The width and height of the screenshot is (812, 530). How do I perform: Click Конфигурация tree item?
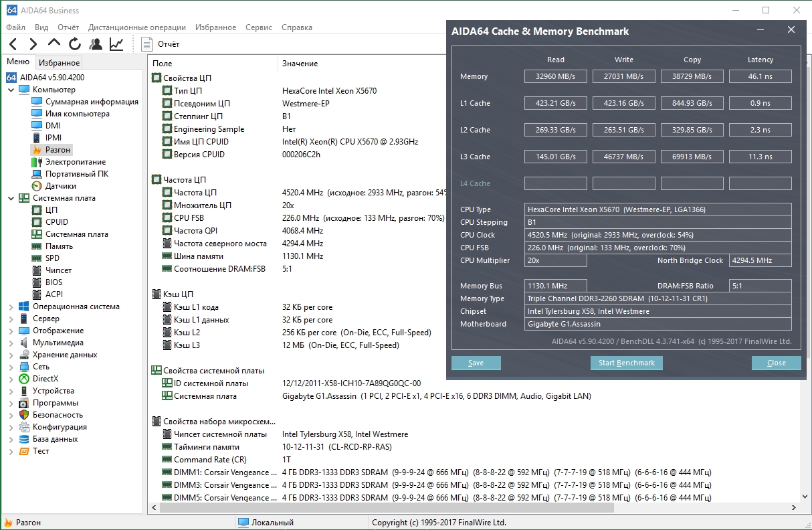(60, 427)
